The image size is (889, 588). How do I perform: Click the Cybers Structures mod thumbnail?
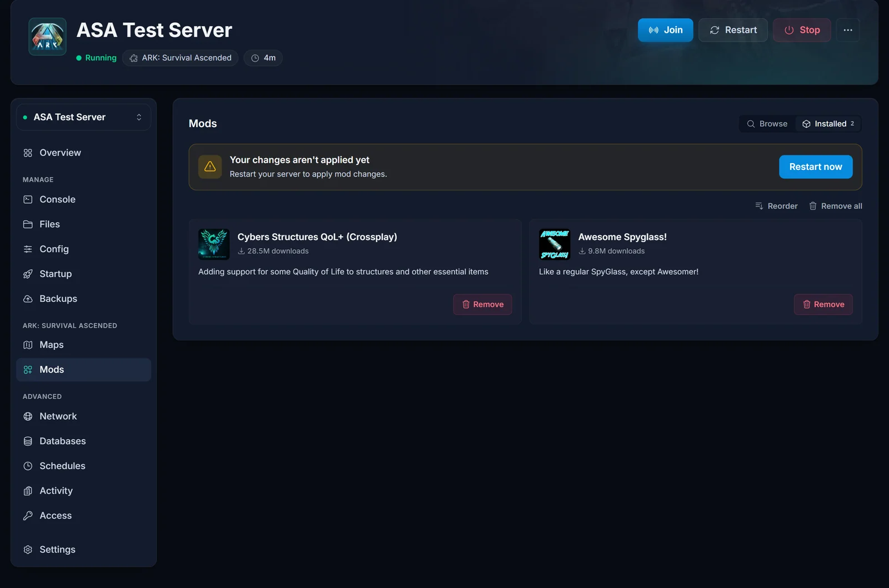214,244
